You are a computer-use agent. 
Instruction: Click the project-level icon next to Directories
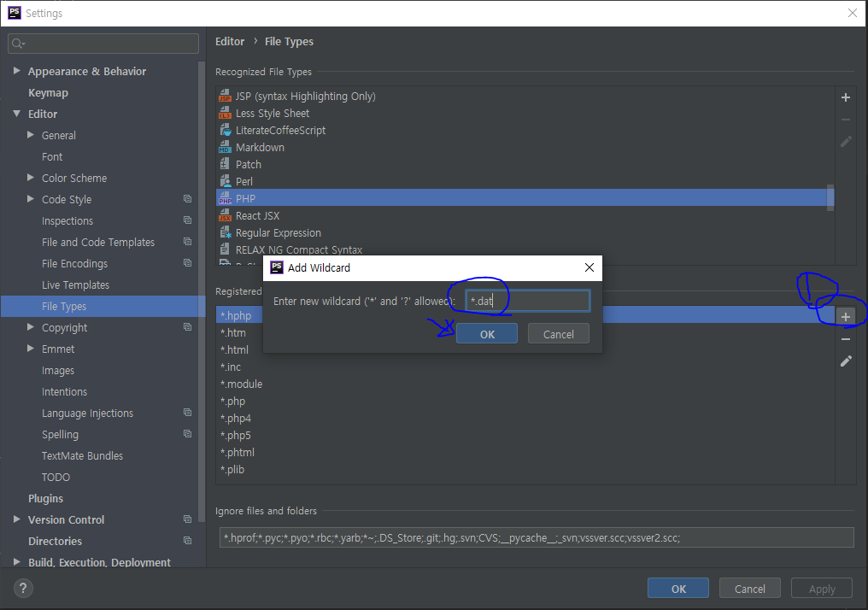[188, 540]
